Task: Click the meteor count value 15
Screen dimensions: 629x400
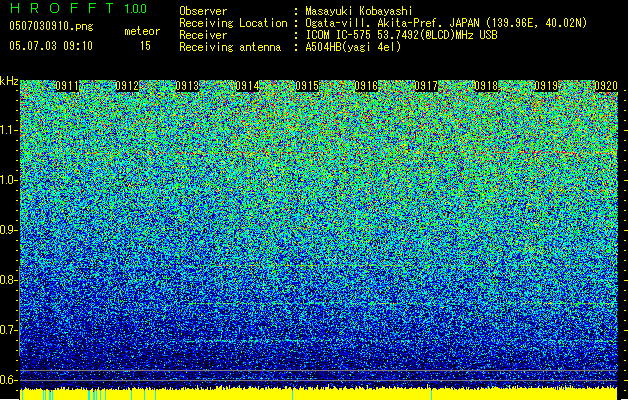Action: (145, 46)
